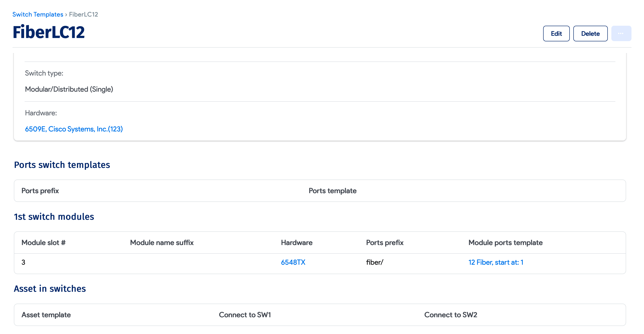Click the Delete button

tap(590, 34)
